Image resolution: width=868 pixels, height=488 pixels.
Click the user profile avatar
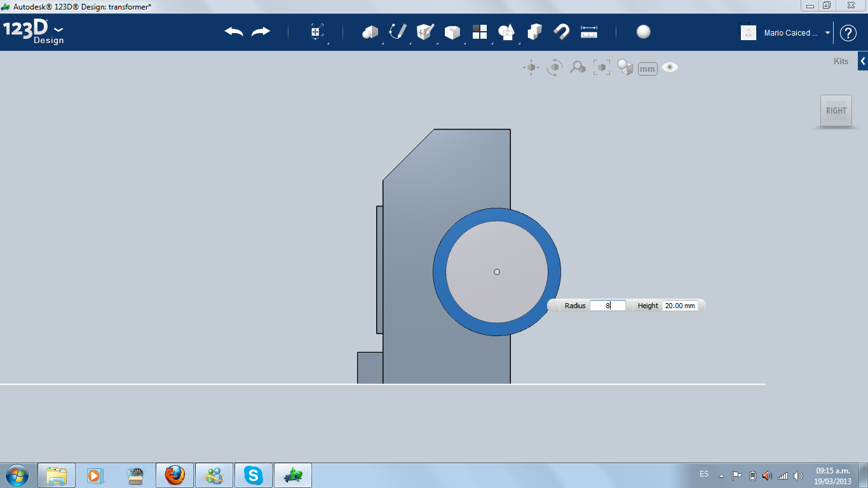pyautogui.click(x=749, y=33)
